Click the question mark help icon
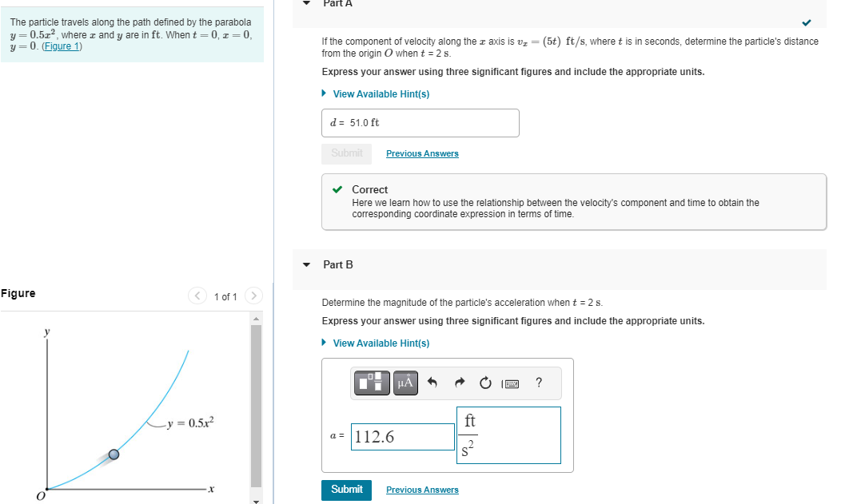This screenshot has width=841, height=504. pos(538,383)
